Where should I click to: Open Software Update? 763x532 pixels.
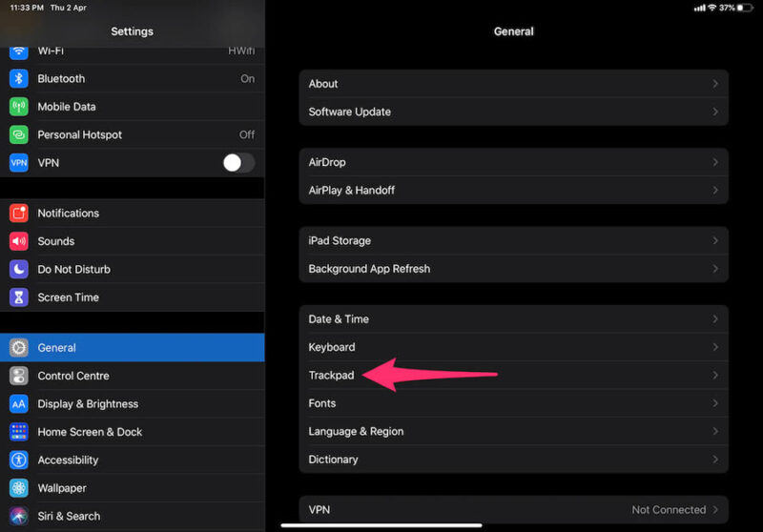(x=350, y=112)
